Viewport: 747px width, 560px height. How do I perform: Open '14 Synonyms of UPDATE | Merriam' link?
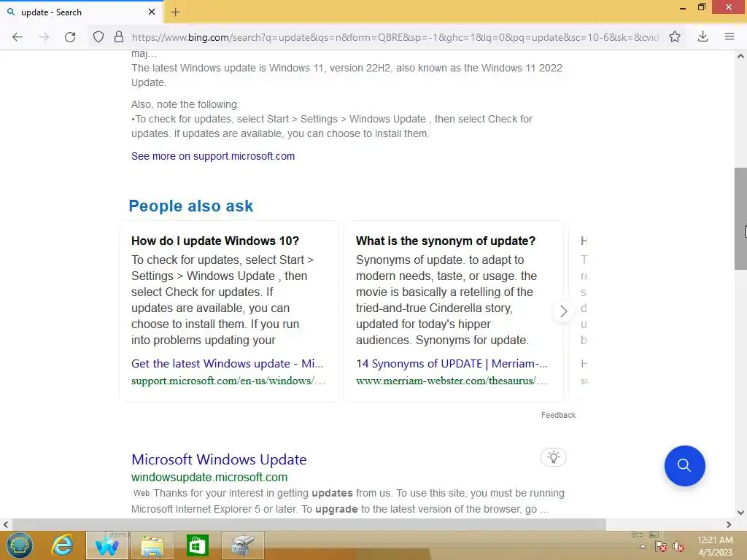click(452, 364)
